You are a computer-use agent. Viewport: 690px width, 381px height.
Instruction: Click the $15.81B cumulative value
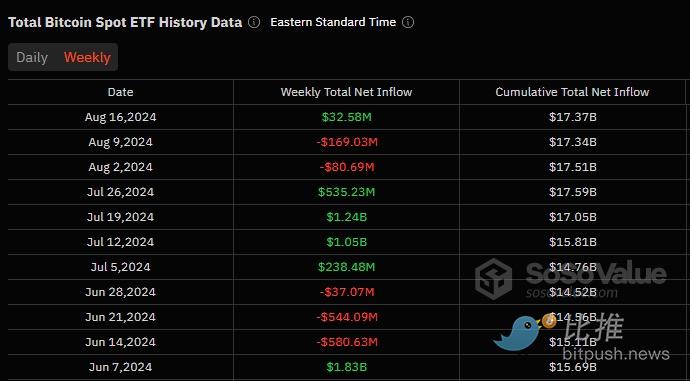pos(573,242)
